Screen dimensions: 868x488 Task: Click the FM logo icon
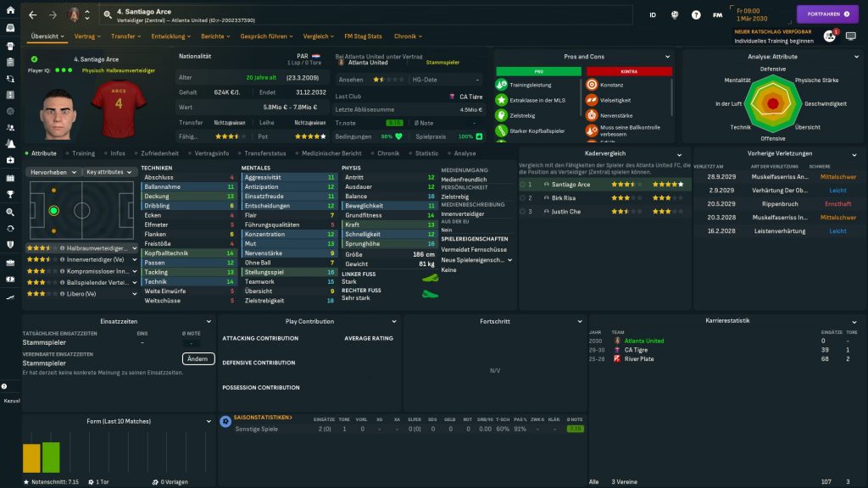(x=718, y=15)
